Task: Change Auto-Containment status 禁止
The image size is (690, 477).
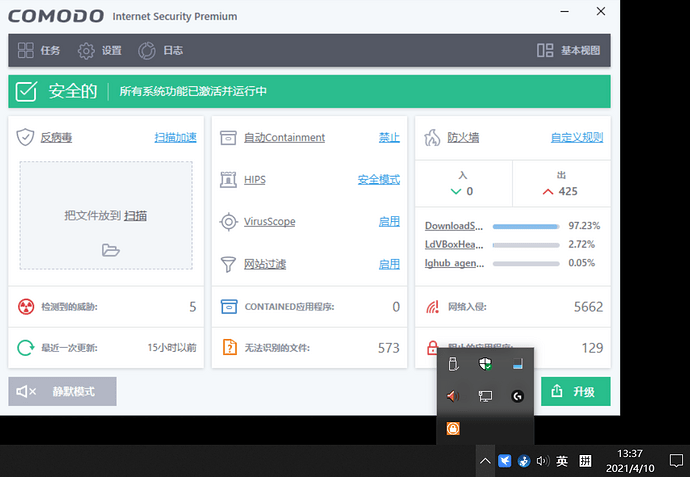Action: pos(389,138)
